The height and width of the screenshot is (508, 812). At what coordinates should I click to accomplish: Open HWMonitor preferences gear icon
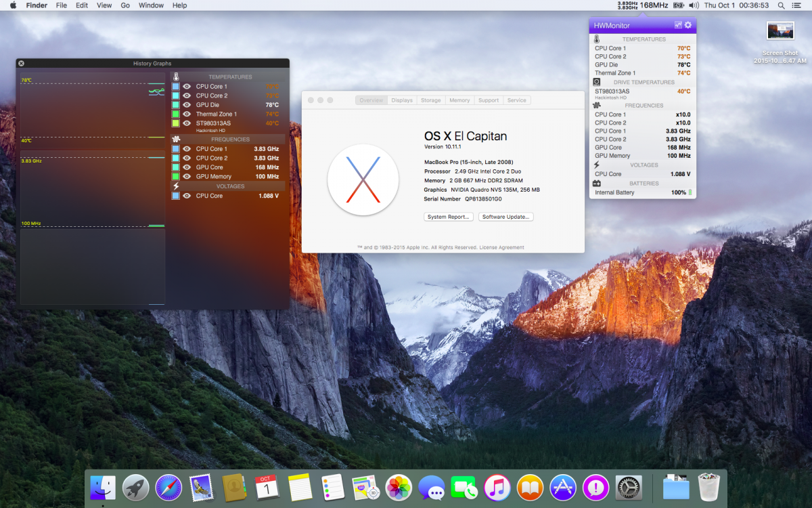(x=688, y=25)
